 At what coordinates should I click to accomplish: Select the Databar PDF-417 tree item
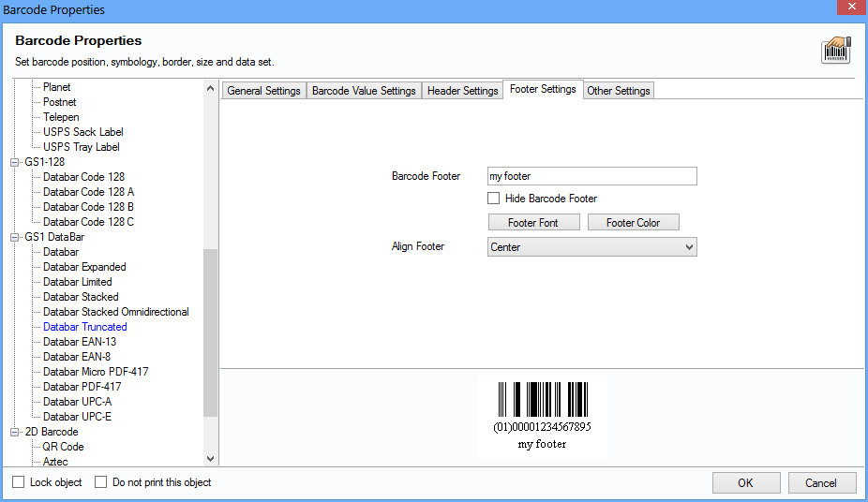[x=82, y=387]
